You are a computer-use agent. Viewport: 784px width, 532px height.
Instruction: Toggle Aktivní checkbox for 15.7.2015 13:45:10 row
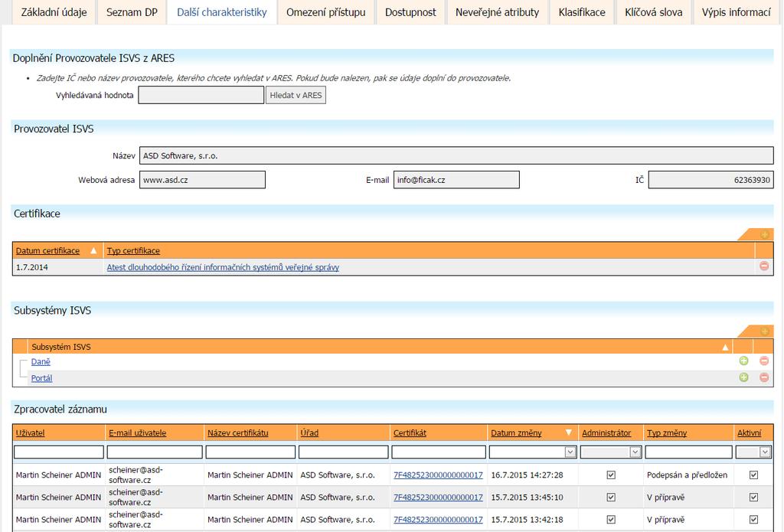click(x=753, y=498)
